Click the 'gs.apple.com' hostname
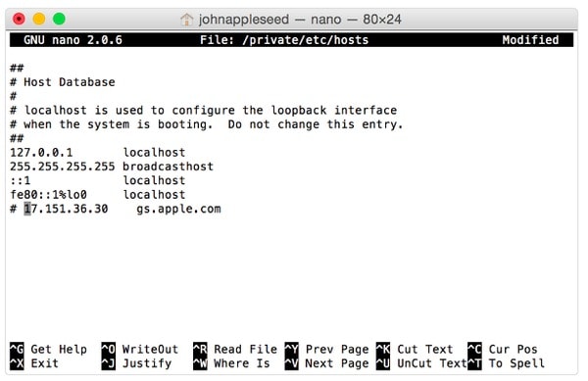Screen dimensions: 588x381 [178, 209]
